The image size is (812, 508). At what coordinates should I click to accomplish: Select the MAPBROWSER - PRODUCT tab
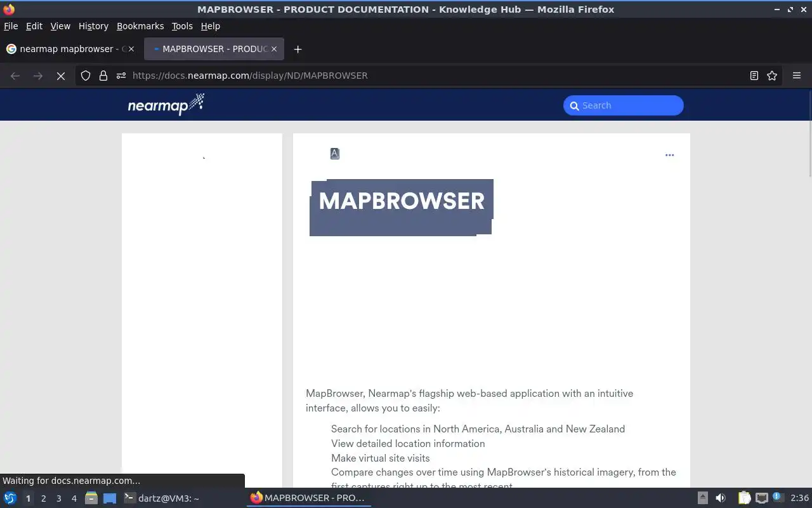click(213, 49)
